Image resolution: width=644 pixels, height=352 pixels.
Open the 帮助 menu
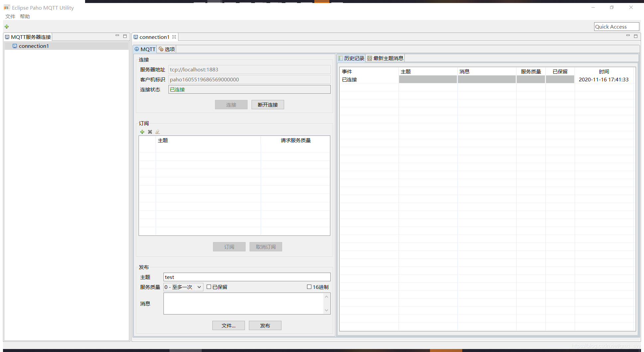pyautogui.click(x=25, y=16)
